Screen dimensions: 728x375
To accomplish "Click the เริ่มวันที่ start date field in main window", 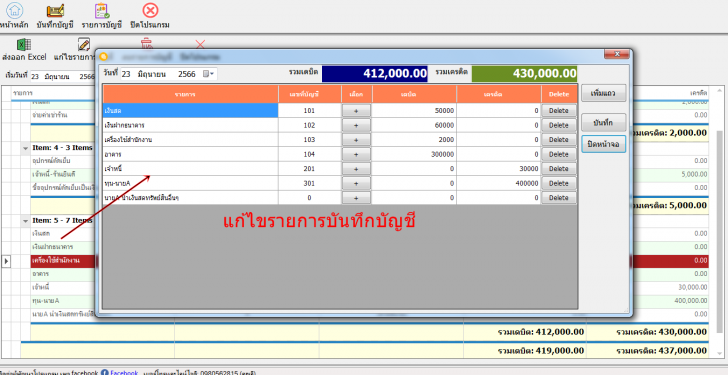I will click(63, 76).
